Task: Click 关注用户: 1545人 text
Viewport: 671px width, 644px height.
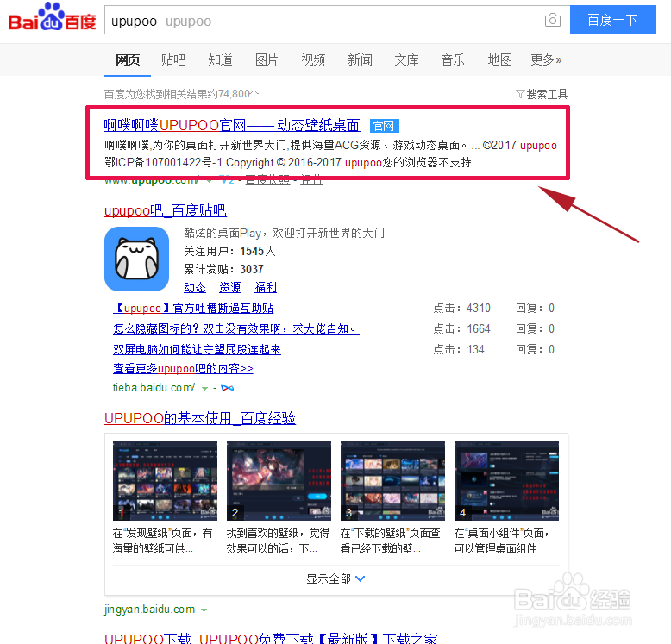Action: pos(229,251)
